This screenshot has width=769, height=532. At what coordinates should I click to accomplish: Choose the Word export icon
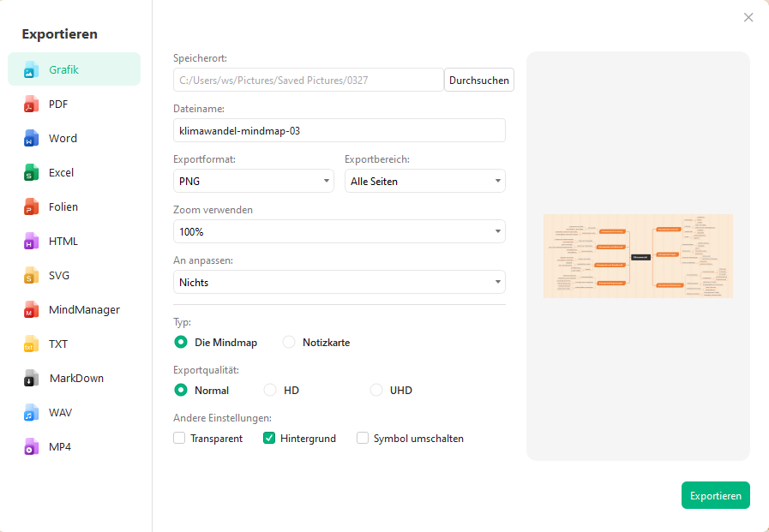32,139
